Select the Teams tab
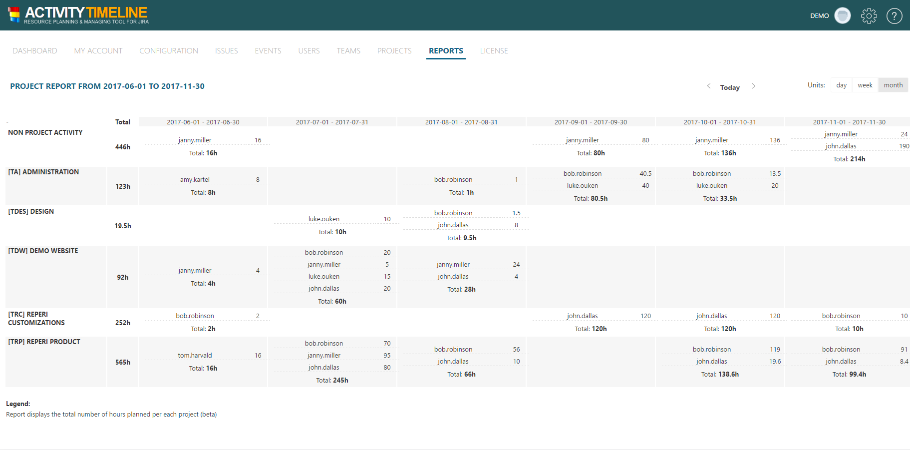This screenshot has height=450, width=910. coord(348,50)
